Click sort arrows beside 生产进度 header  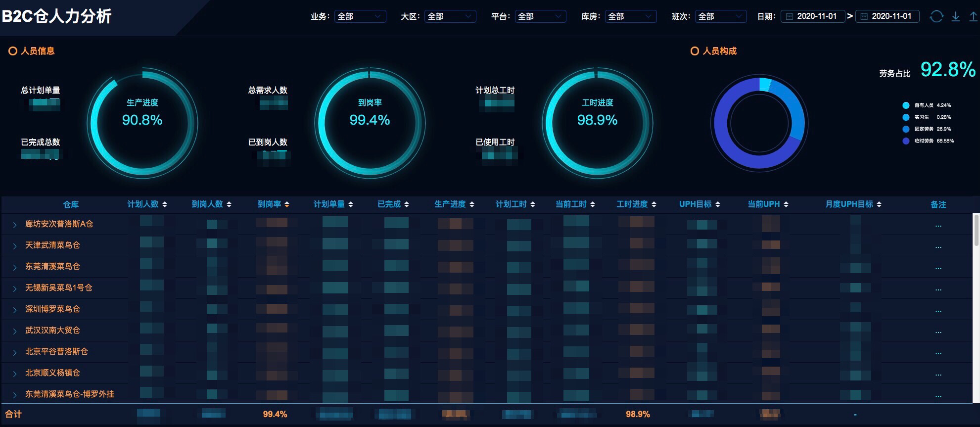(x=471, y=204)
